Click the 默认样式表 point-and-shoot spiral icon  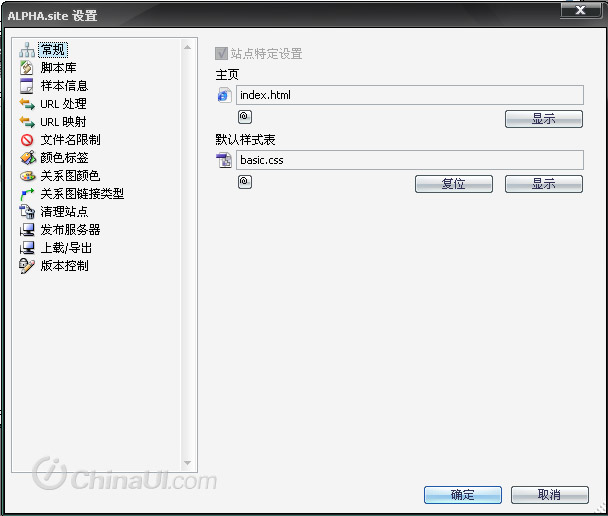(x=245, y=182)
